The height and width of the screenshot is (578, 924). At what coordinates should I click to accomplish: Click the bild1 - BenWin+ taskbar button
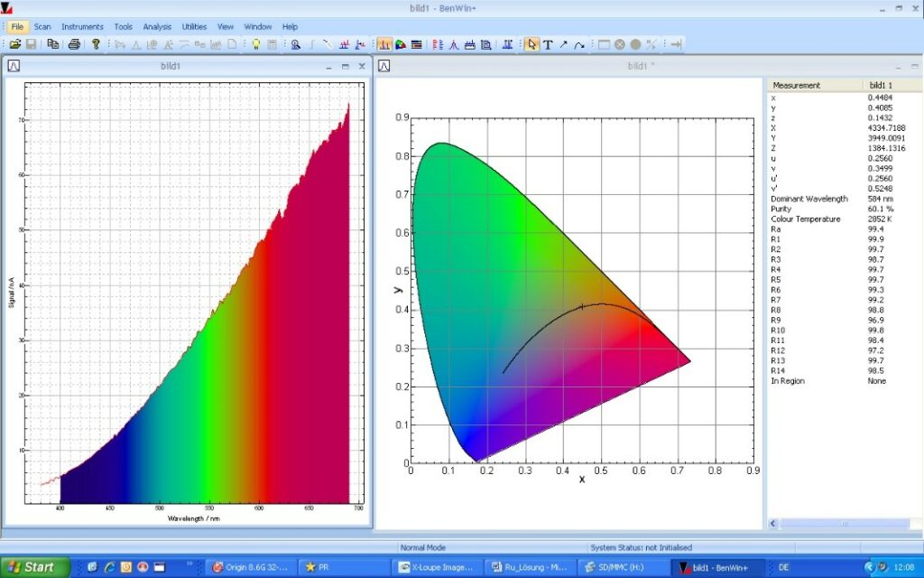tap(716, 567)
